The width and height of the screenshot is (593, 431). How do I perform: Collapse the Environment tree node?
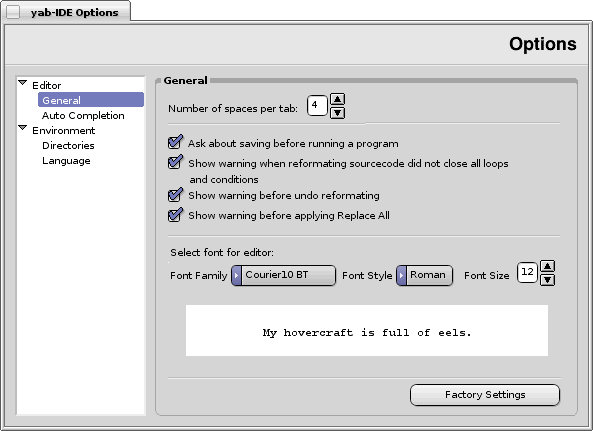tap(23, 128)
